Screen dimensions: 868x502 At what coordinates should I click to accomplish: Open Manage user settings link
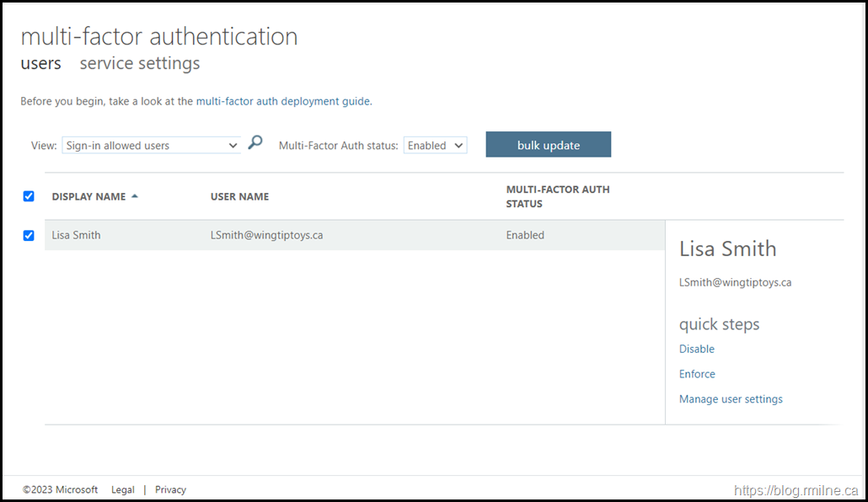point(731,399)
